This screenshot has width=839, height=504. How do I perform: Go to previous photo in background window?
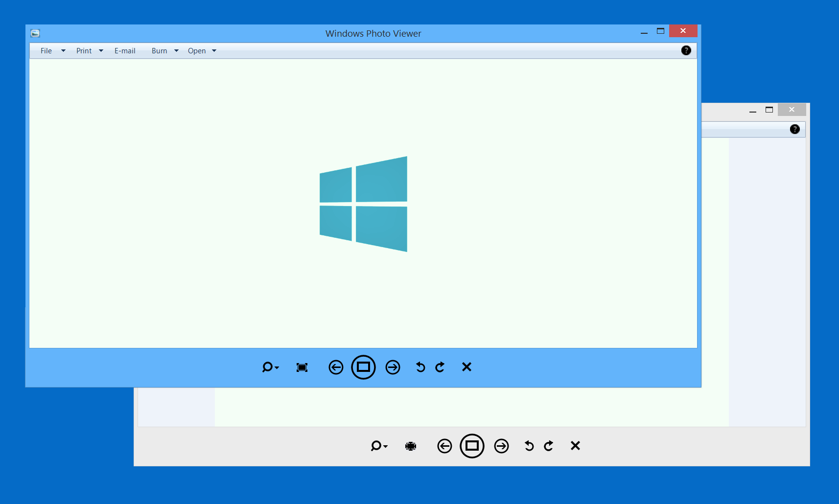pyautogui.click(x=444, y=446)
